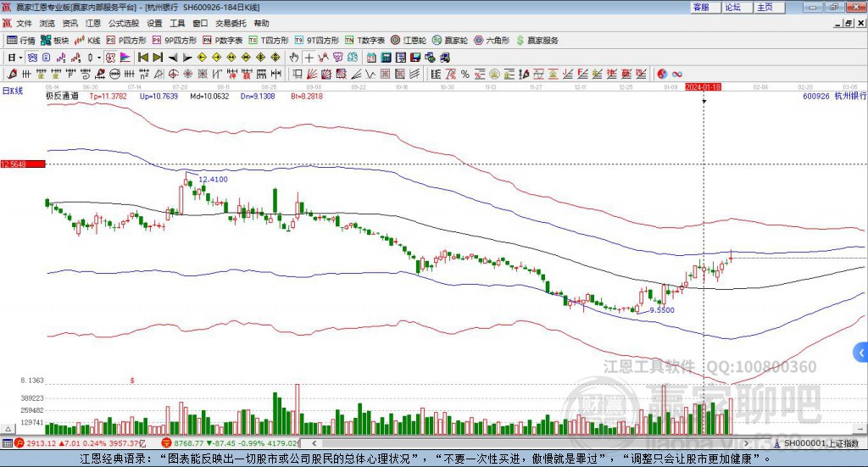Click the 8768.77 index value in the status bar
Image resolution: width=868 pixels, height=467 pixels.
tap(188, 443)
